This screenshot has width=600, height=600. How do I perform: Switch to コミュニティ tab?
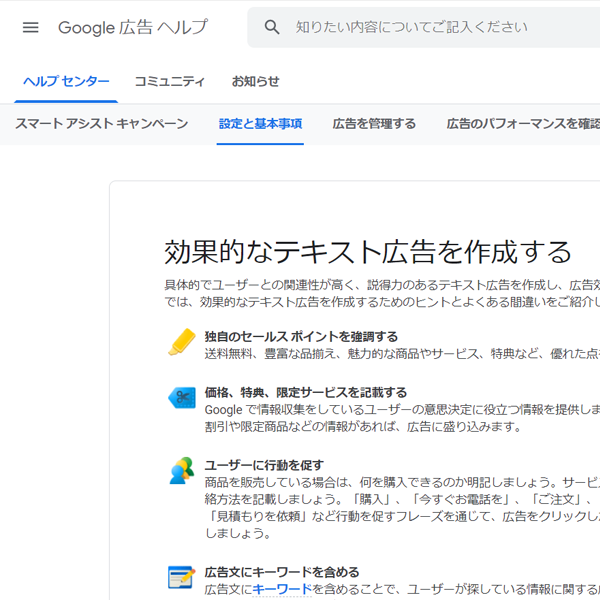[x=170, y=82]
